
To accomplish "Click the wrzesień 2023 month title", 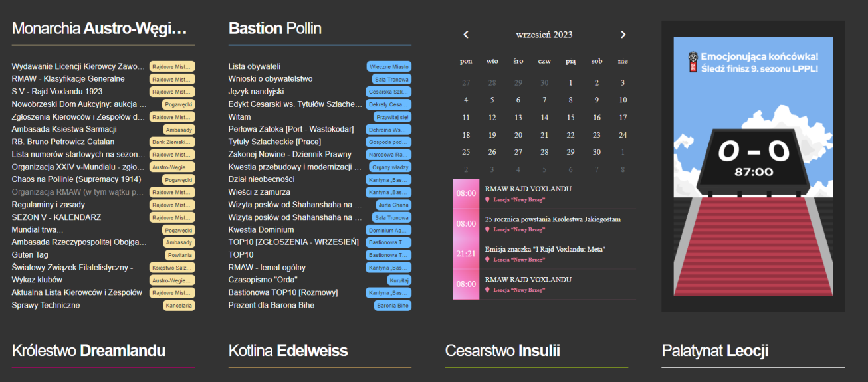I will tap(544, 35).
